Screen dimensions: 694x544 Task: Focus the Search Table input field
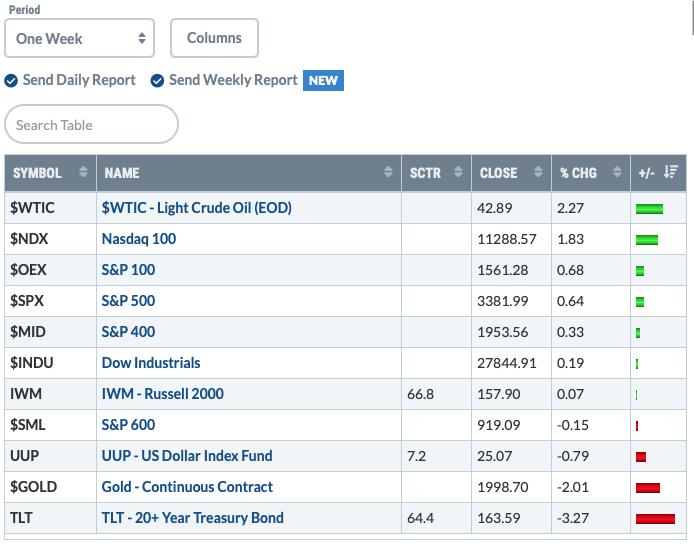(x=91, y=124)
